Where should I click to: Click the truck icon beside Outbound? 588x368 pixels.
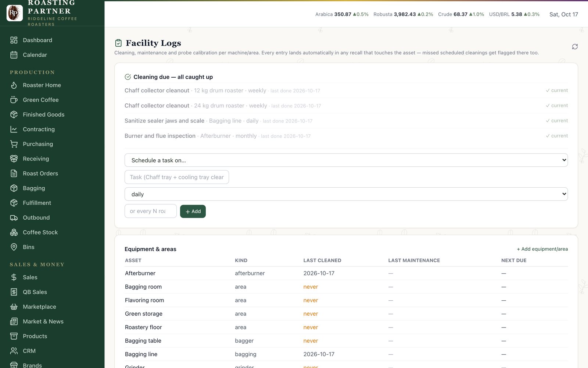14,217
